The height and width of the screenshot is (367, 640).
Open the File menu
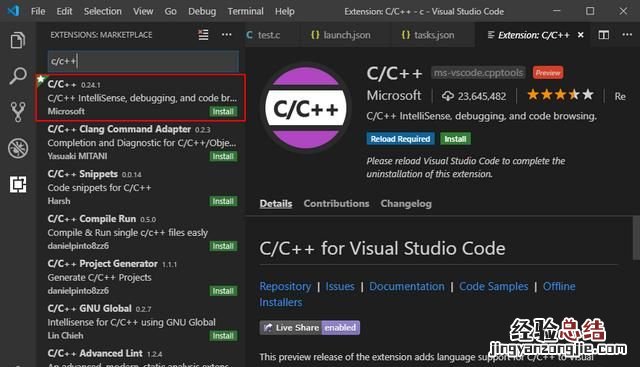pyautogui.click(x=38, y=11)
